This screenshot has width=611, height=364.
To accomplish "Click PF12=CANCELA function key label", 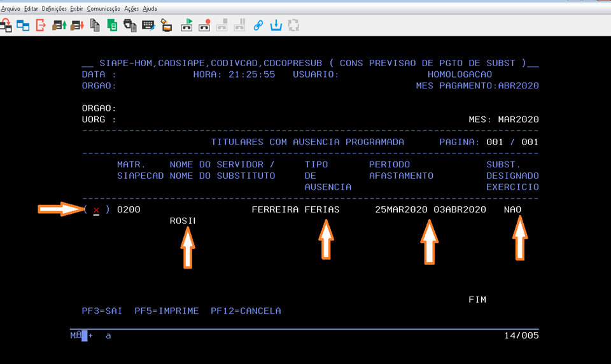I will (246, 311).
